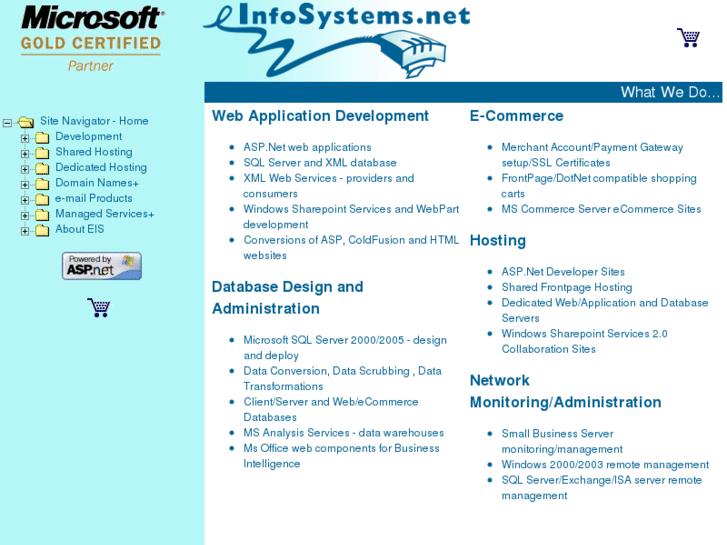Open Site Navigator - Home link
Screen dimensions: 727x545
coord(94,121)
